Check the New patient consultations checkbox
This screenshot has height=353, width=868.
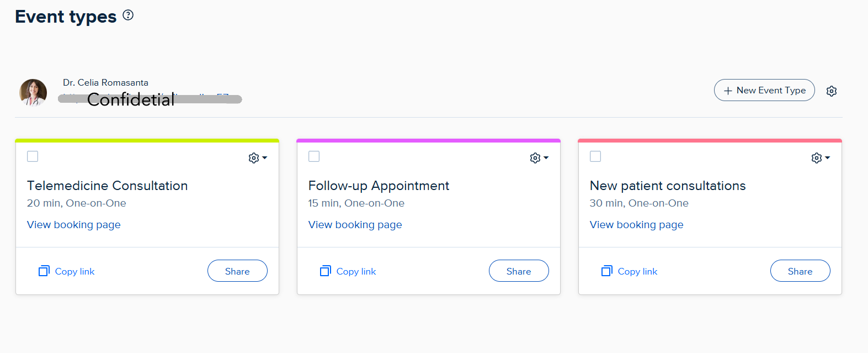tap(595, 156)
